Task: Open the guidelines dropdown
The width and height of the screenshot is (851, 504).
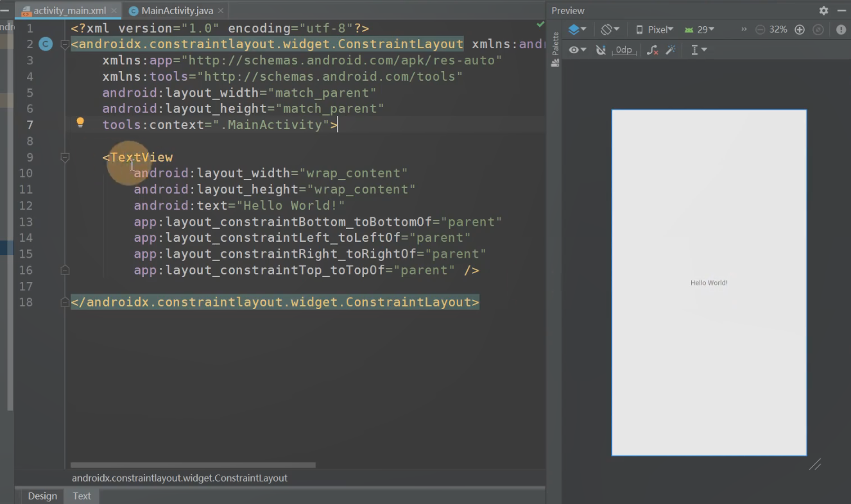Action: click(698, 49)
